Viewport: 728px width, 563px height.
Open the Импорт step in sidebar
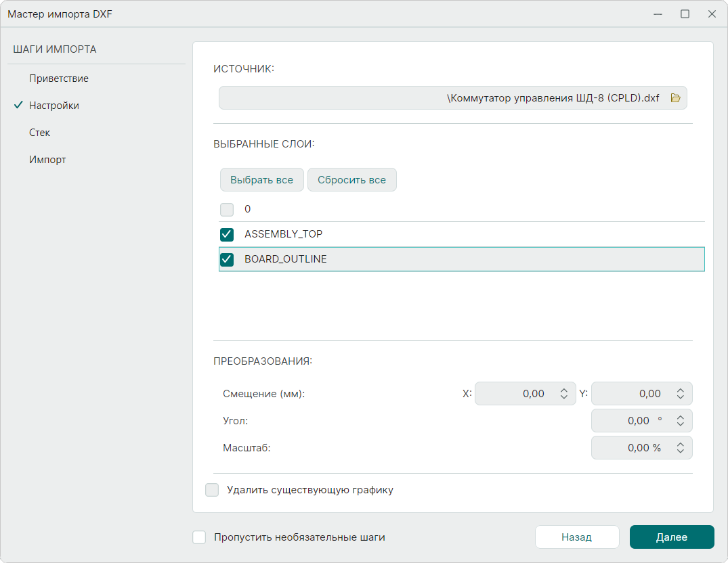[x=47, y=160]
